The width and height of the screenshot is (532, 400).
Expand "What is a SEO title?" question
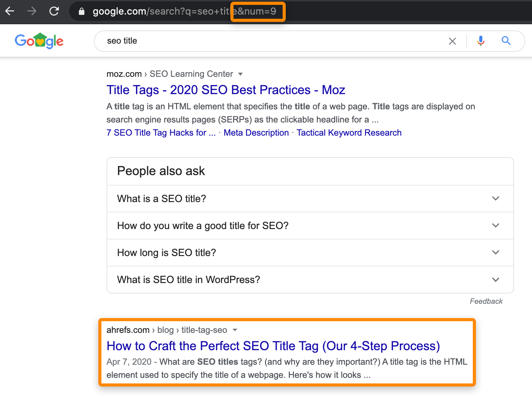coord(310,199)
